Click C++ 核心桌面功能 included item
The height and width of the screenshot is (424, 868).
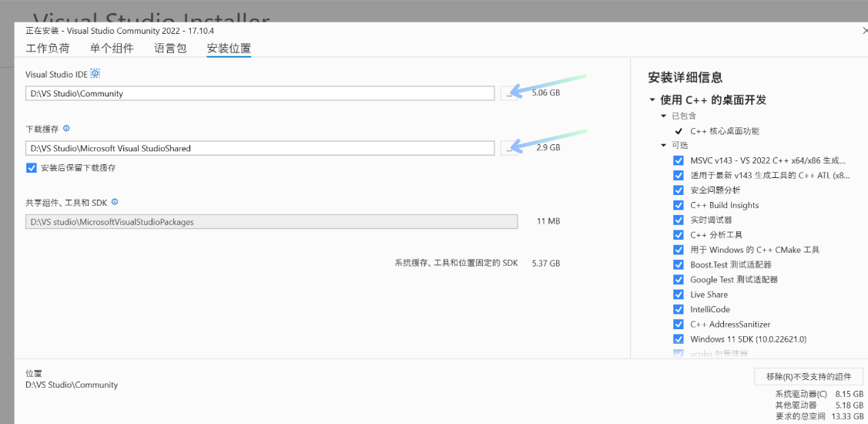725,131
